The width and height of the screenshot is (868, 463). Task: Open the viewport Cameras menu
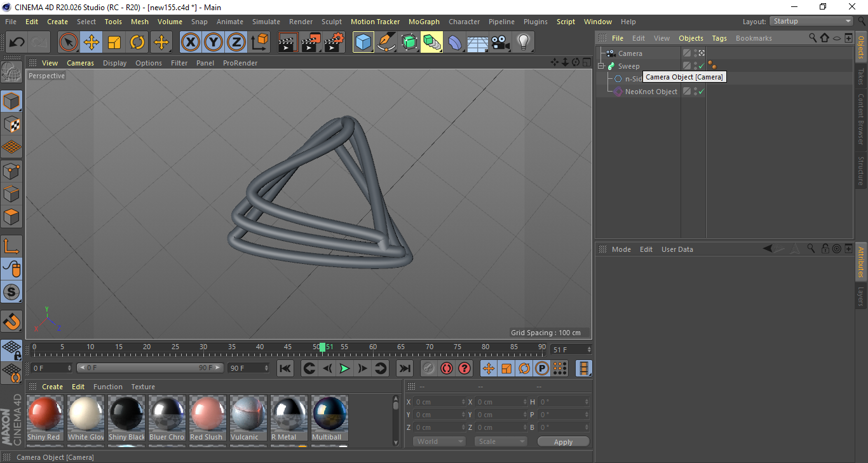point(81,63)
